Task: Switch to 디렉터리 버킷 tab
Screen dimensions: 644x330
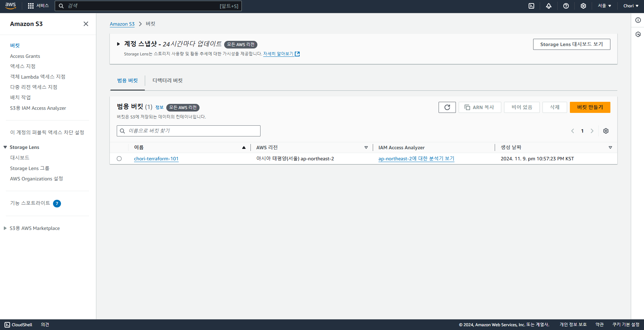Action: click(168, 80)
